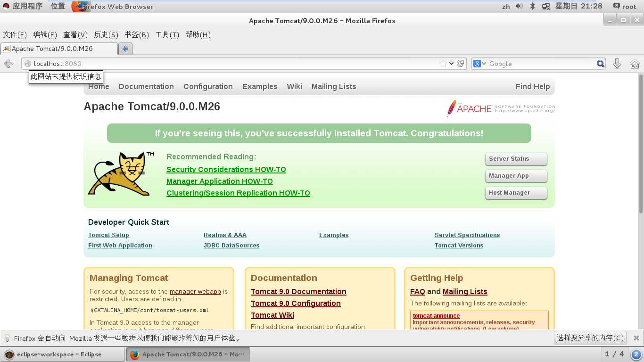Open the 工具(T) menu

coord(167,35)
